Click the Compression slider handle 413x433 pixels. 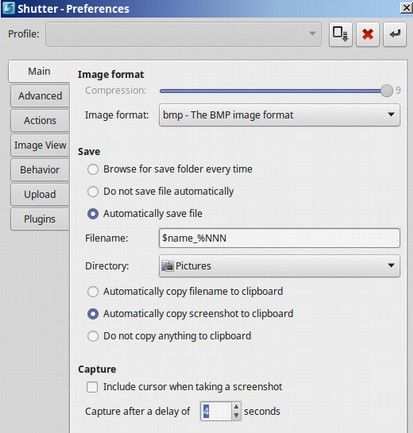pos(387,91)
